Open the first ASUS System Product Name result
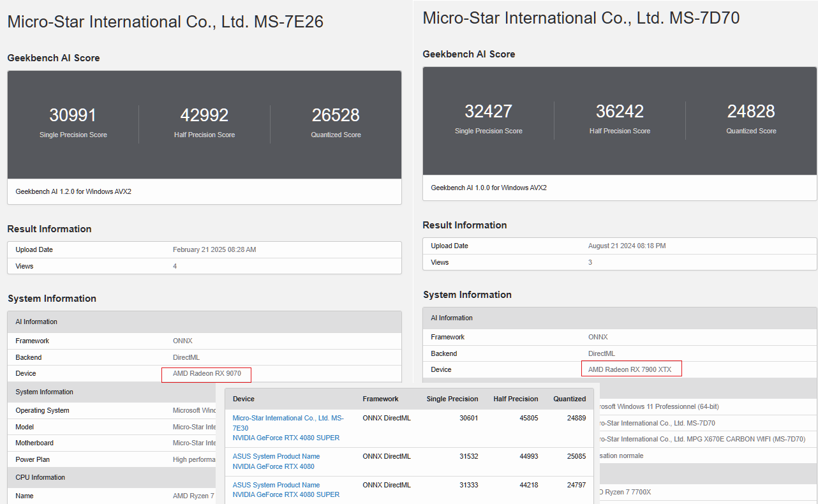The height and width of the screenshot is (504, 818). click(276, 456)
